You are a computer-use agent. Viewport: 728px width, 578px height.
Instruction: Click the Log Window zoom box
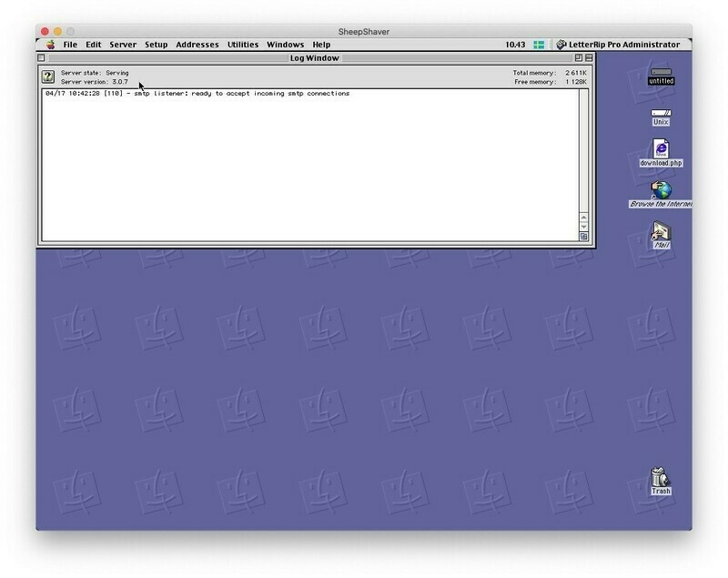(x=578, y=58)
